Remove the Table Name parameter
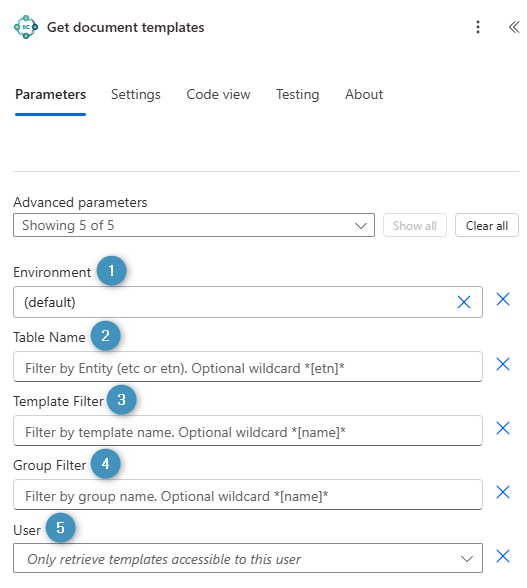The height and width of the screenshot is (588, 527). (503, 364)
